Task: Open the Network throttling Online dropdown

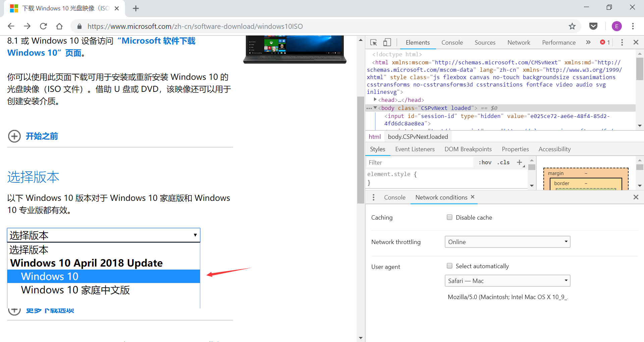Action: tap(507, 242)
